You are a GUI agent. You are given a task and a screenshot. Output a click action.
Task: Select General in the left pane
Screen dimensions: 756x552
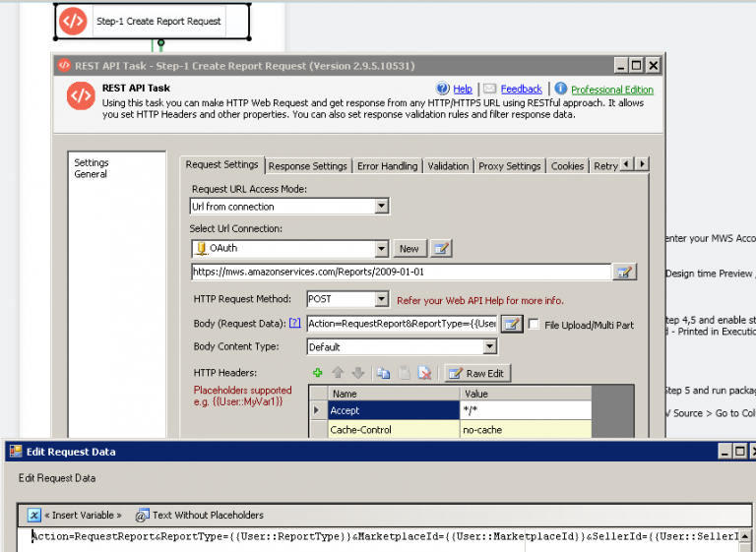click(91, 174)
